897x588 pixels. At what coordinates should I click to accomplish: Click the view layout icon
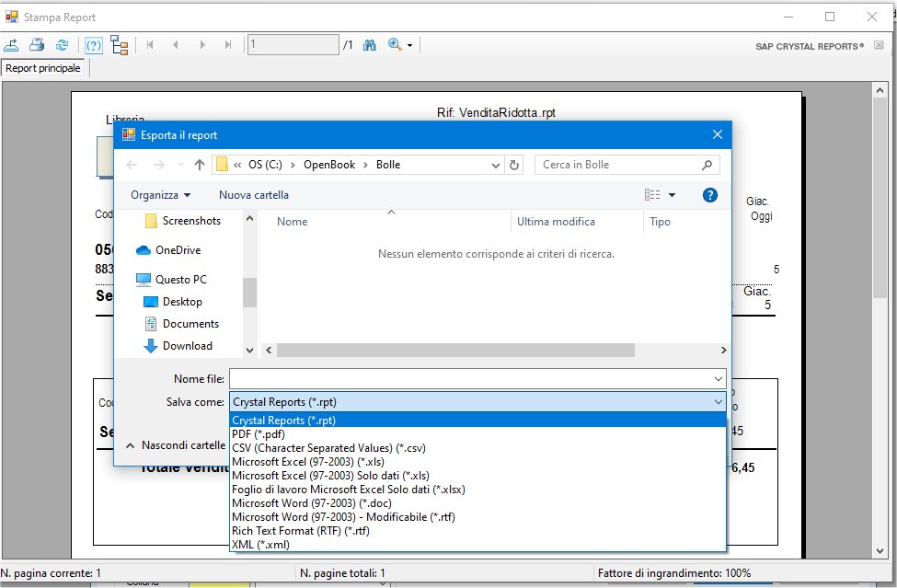point(652,195)
